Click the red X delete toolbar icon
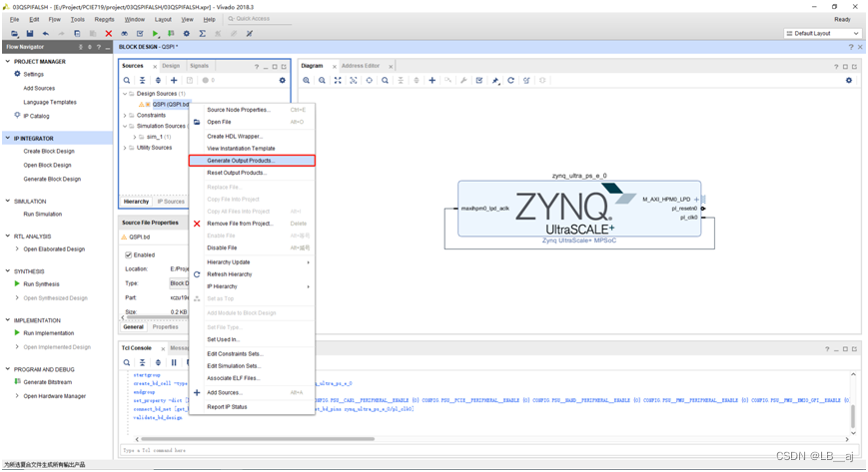The image size is (868, 472). 109,34
